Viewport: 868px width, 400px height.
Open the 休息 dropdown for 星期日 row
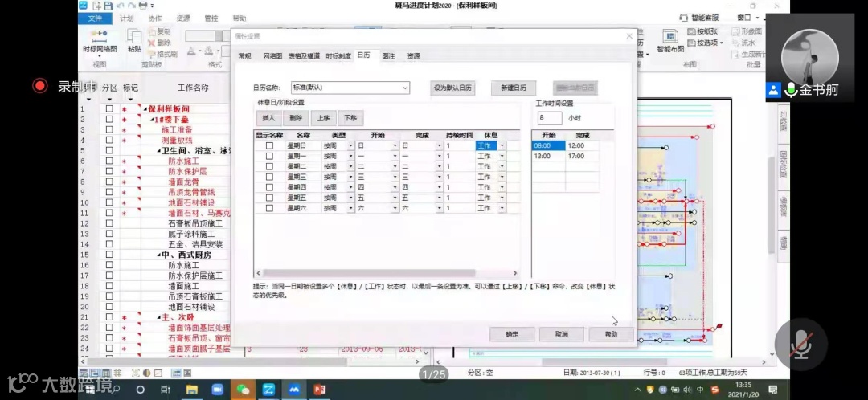[502, 145]
